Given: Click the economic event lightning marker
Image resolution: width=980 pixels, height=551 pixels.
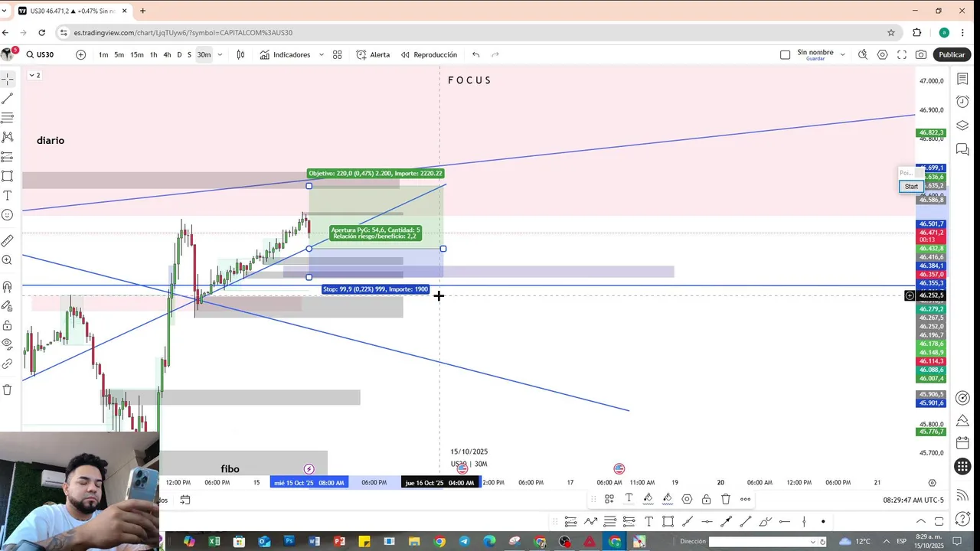Looking at the screenshot, I should pyautogui.click(x=309, y=469).
